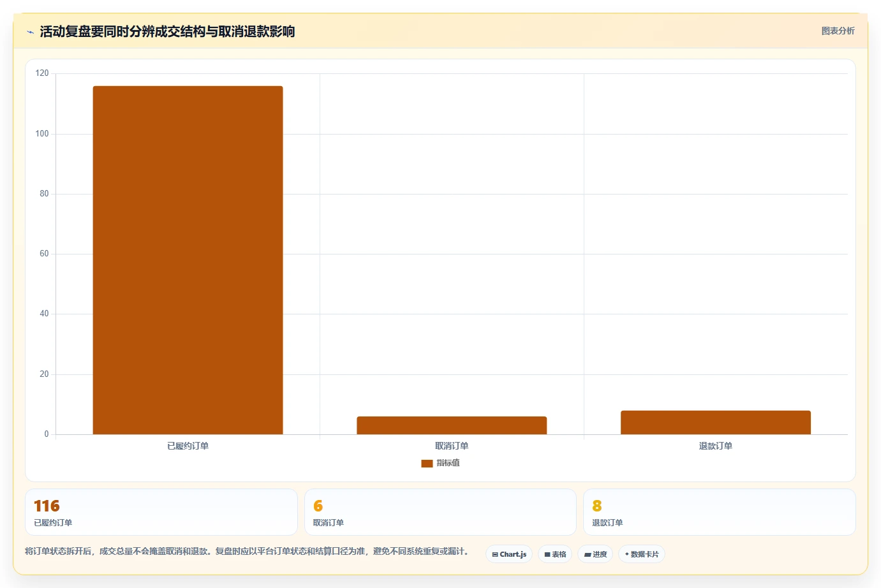The width and height of the screenshot is (881, 588).
Task: Open the 116 已履约订单 data card
Action: [x=161, y=512]
